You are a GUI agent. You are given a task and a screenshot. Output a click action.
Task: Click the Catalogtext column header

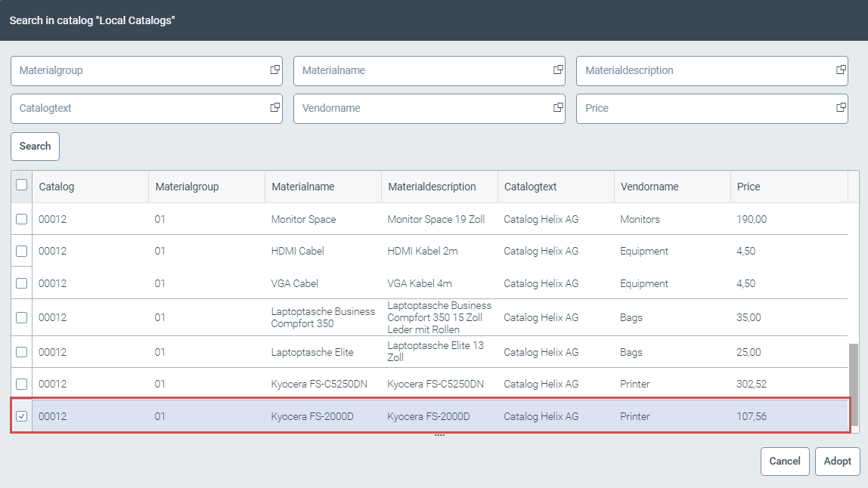click(x=555, y=187)
